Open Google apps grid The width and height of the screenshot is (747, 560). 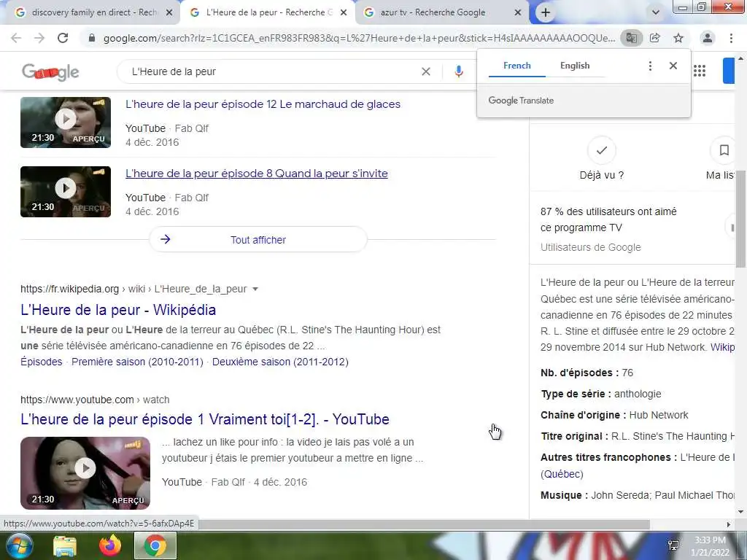tap(700, 71)
